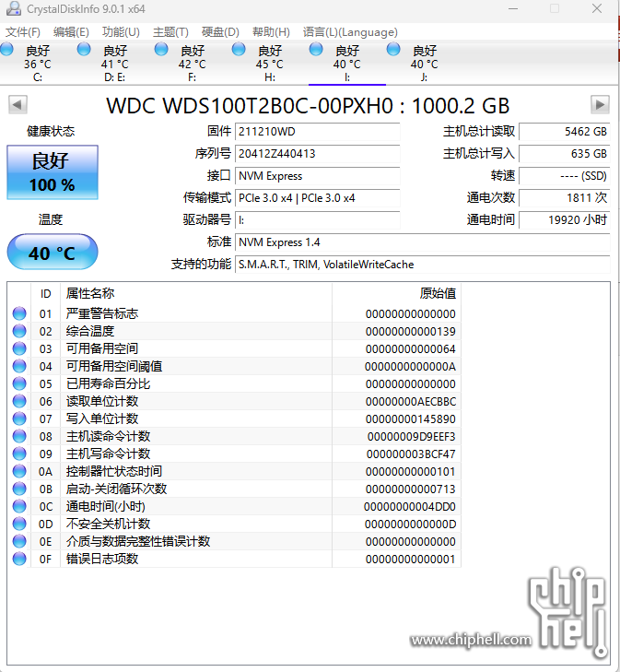
Task: Open the 文件(F) menu
Action: 22,32
